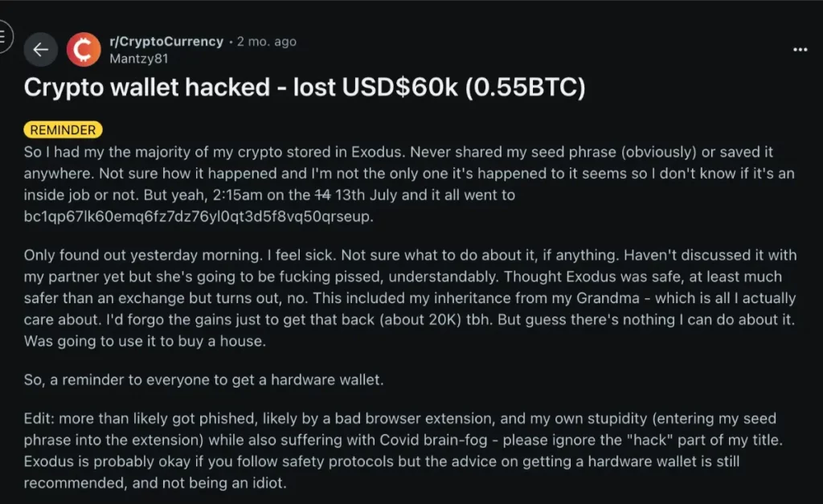Click the "recommended, and not being an idiot" line
Viewport: 823px width, 504px height.
coord(155,483)
